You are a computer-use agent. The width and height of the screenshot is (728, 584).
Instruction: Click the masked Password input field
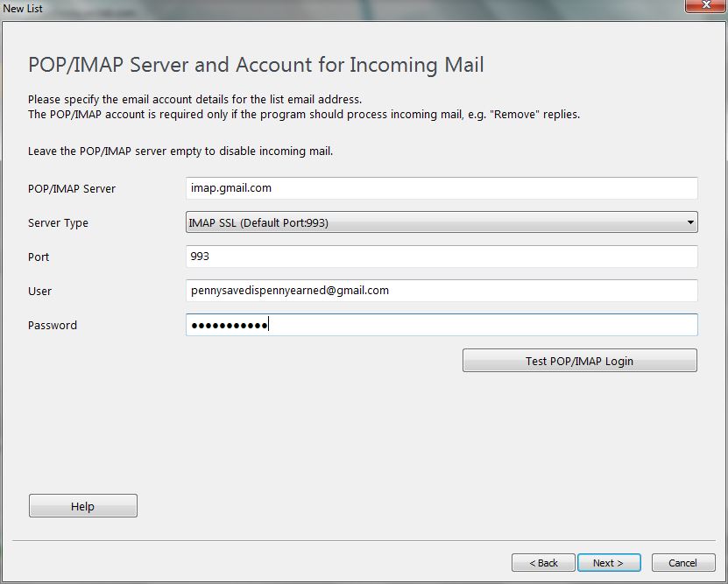click(438, 325)
